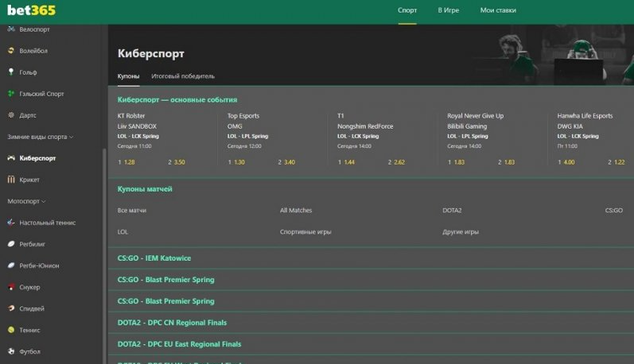
Task: Bet on KT Rolster at 1.28
Action: coord(128,162)
